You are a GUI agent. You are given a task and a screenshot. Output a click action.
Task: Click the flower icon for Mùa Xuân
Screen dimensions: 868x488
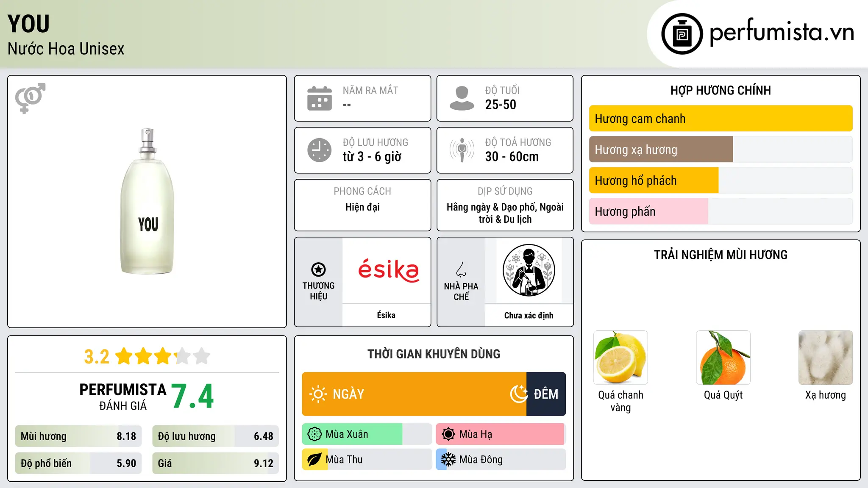point(314,434)
